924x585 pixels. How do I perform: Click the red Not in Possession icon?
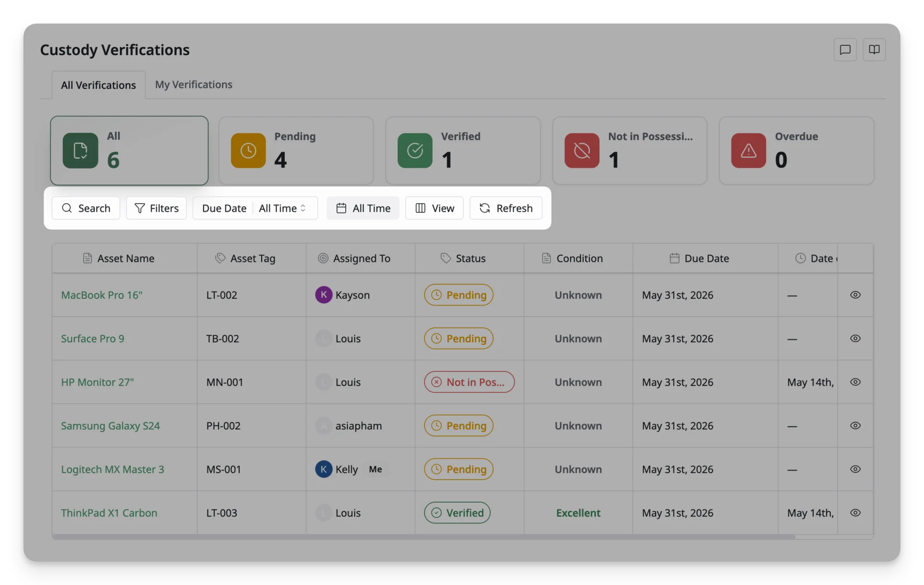pyautogui.click(x=582, y=151)
